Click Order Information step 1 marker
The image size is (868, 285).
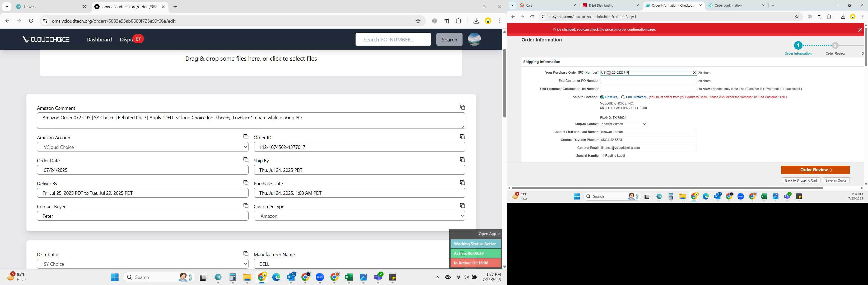[x=797, y=45]
